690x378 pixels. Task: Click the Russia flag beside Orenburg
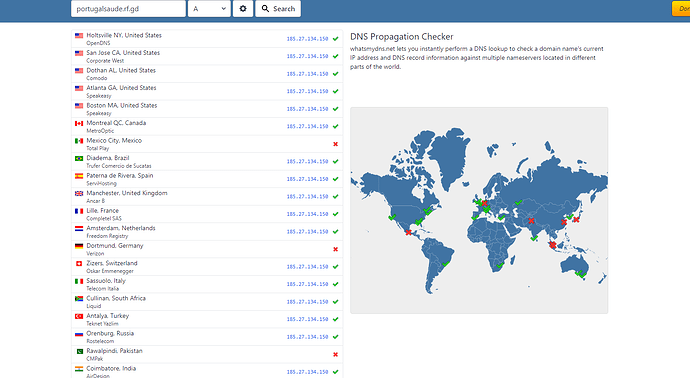point(79,334)
